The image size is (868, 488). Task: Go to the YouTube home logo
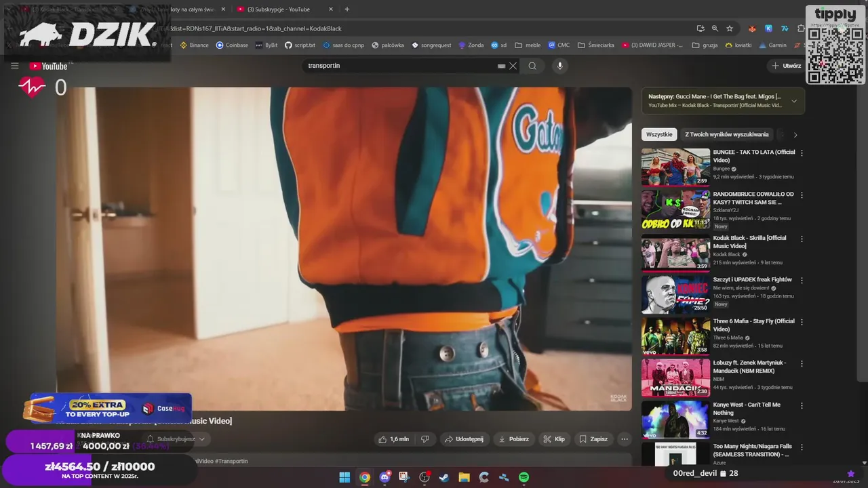48,66
